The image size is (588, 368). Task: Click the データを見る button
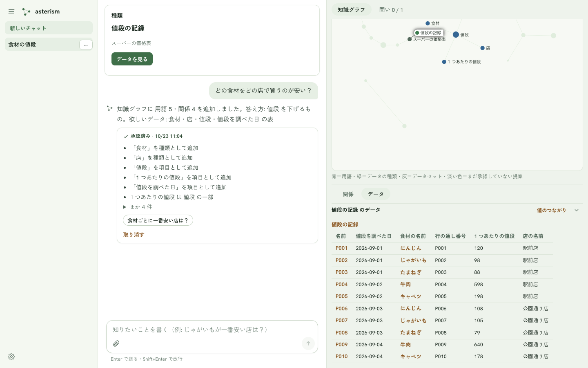[x=132, y=59]
